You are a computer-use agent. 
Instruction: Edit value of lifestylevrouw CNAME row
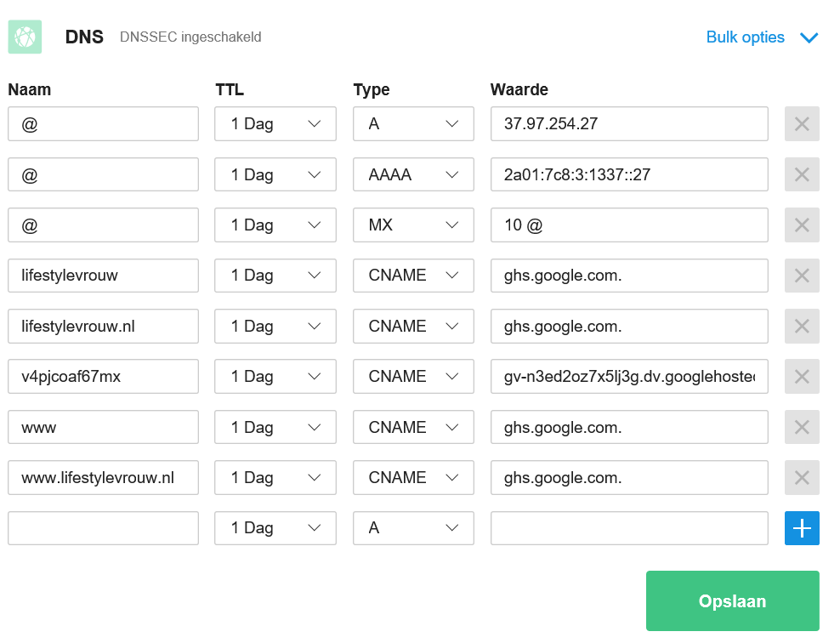click(629, 276)
